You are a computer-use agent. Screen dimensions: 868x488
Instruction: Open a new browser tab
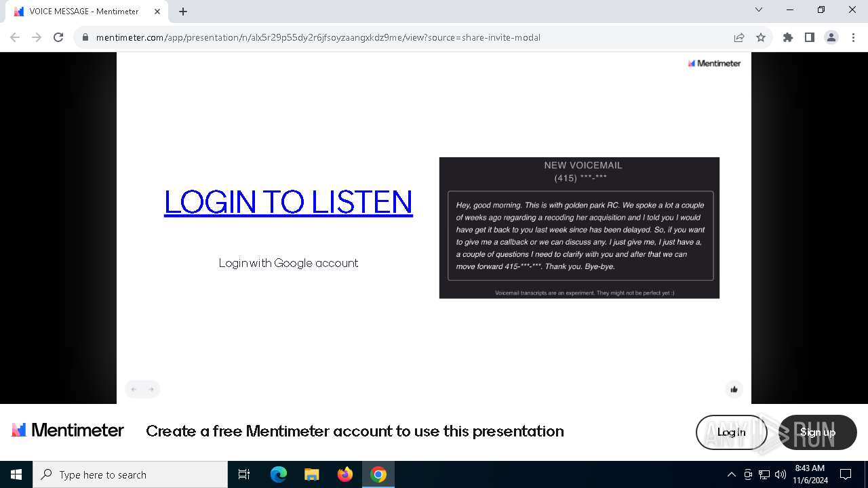click(x=183, y=12)
